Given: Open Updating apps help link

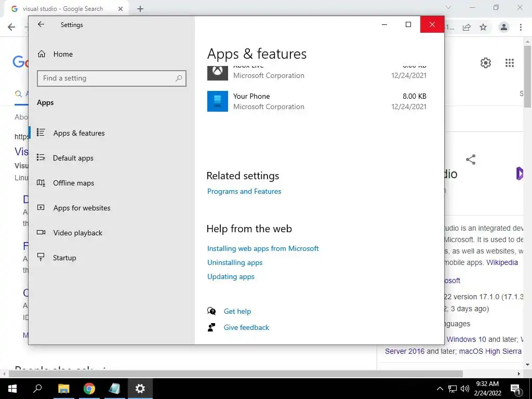Looking at the screenshot, I should pos(231,277).
